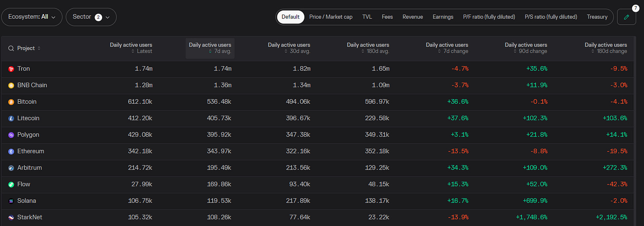The width and height of the screenshot is (644, 226).
Task: Open P/S ratio (fully diluted) tab
Action: (551, 17)
